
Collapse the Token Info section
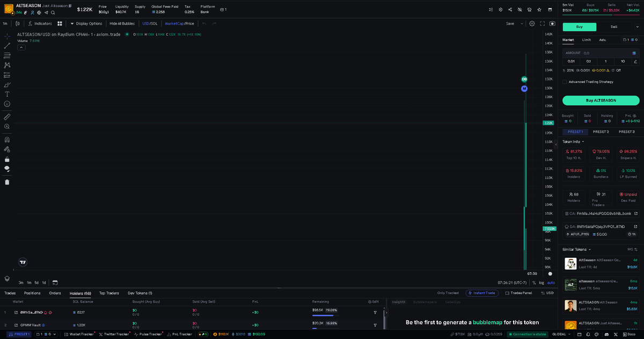(573, 142)
